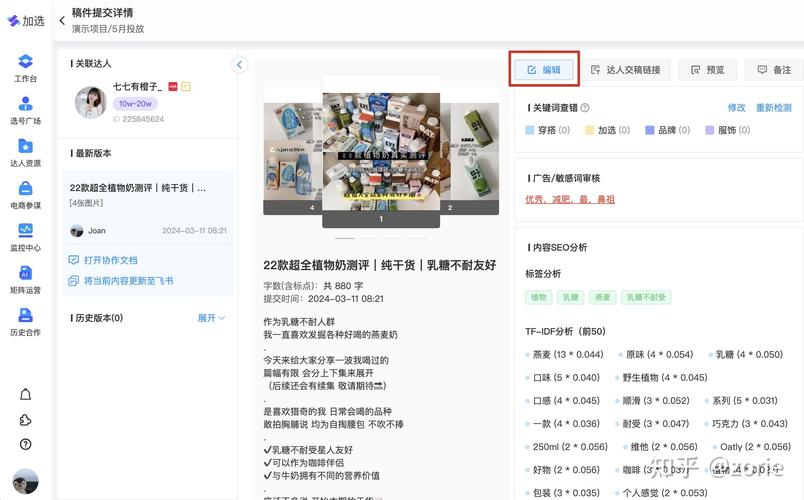Open 历史合作 in the sidebar

pyautogui.click(x=25, y=322)
